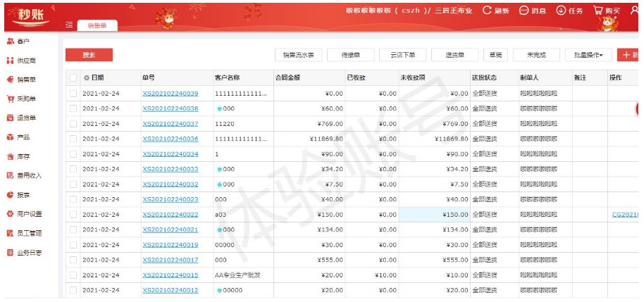This screenshot has width=644, height=302.
Task: Open order link XS202102240036
Action: [170, 139]
